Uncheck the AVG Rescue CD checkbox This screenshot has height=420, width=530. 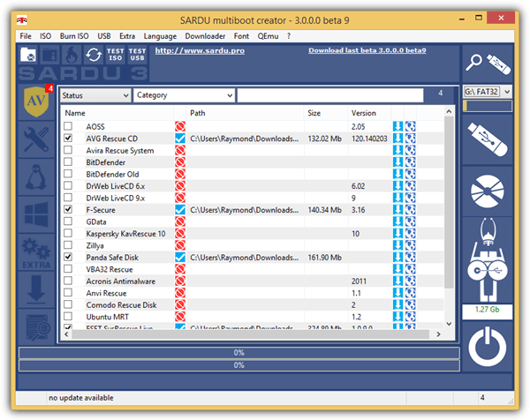68,138
